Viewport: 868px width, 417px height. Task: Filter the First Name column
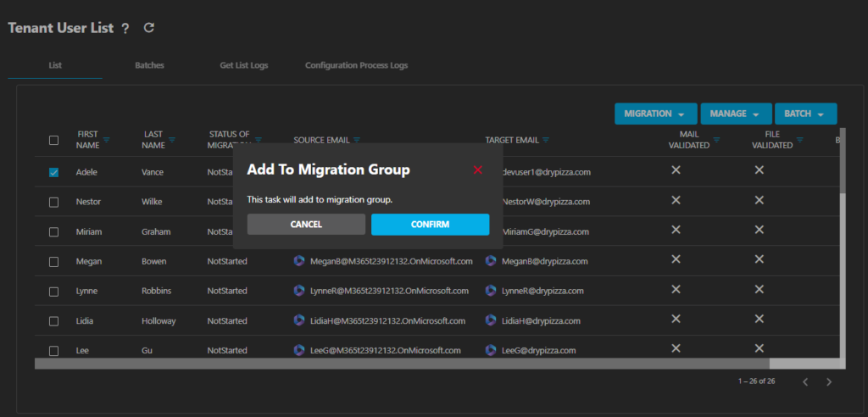[106, 140]
